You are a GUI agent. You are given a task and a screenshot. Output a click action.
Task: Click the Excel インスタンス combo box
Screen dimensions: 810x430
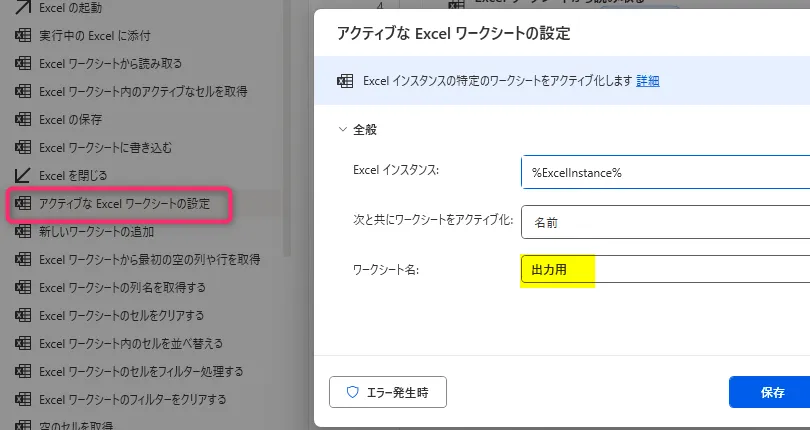[665, 172]
